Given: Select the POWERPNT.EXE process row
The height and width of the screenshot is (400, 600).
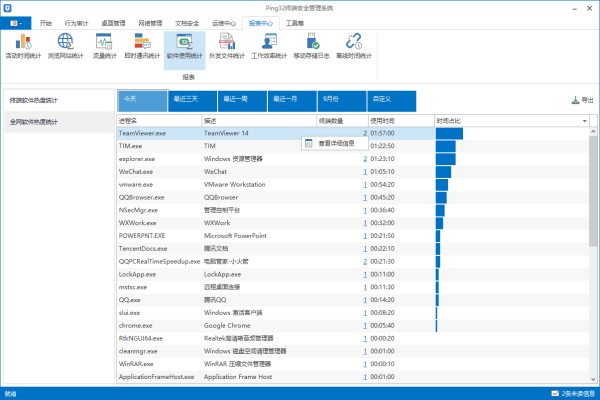Looking at the screenshot, I should tap(352, 236).
